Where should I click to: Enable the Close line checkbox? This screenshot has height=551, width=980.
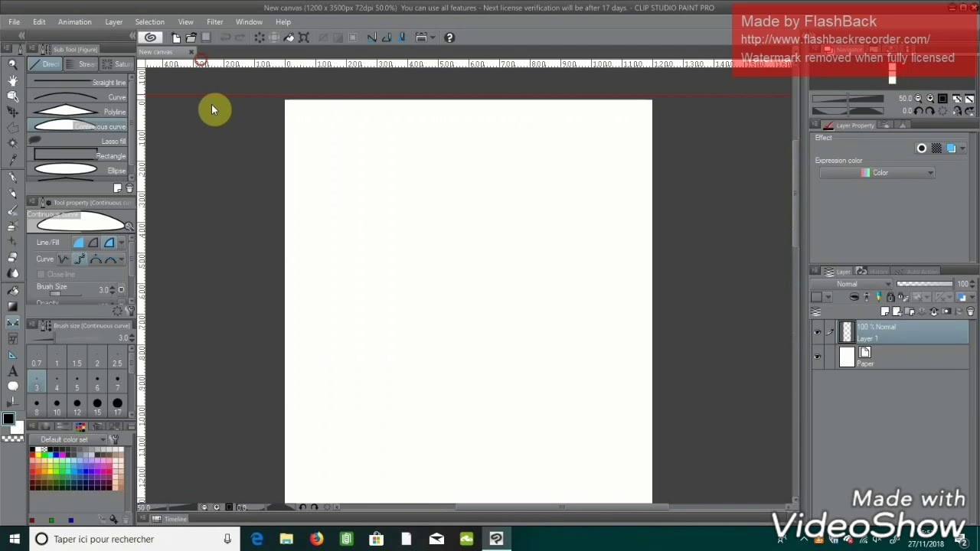pos(41,274)
